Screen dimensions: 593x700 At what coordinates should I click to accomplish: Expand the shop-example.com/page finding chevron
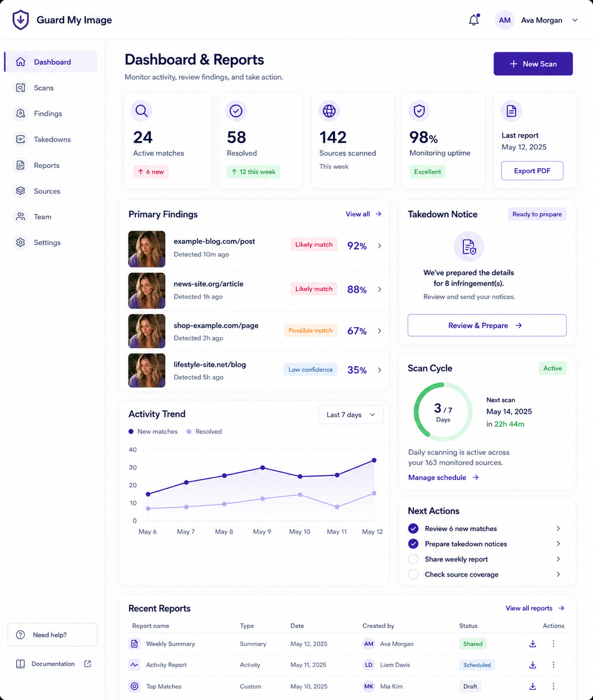point(379,331)
